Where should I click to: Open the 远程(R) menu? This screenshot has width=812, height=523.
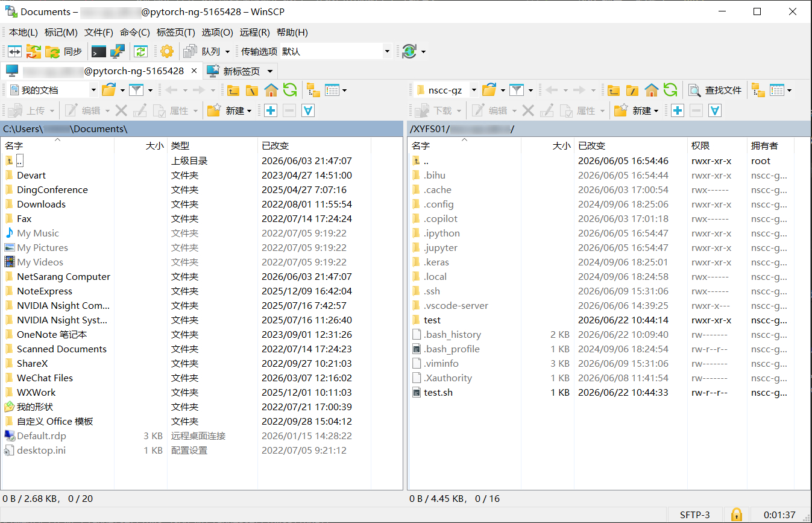pos(255,33)
